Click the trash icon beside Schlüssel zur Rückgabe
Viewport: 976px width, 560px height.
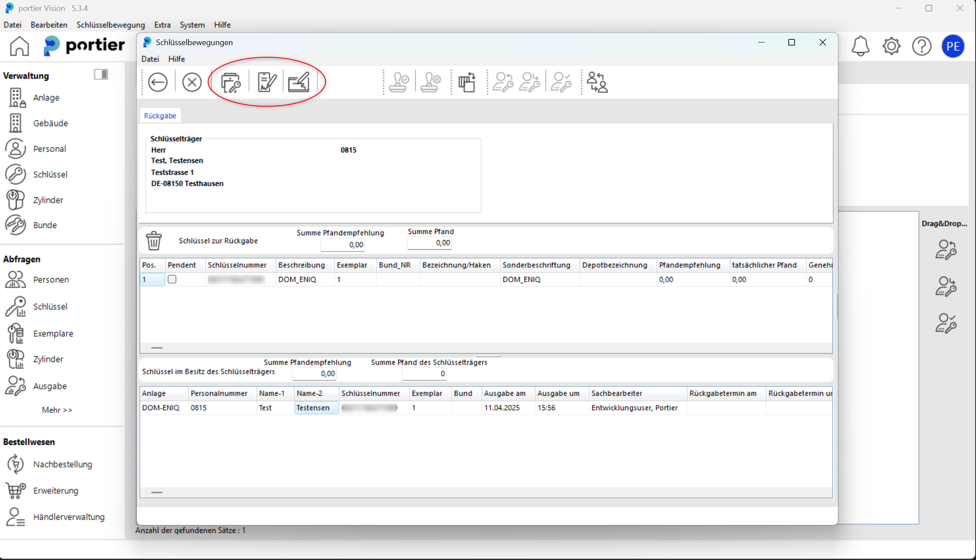pos(154,241)
